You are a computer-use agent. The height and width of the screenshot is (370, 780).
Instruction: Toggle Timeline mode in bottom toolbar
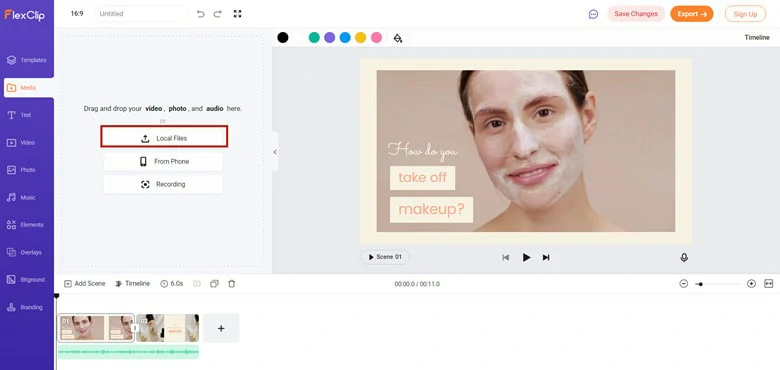tap(132, 283)
